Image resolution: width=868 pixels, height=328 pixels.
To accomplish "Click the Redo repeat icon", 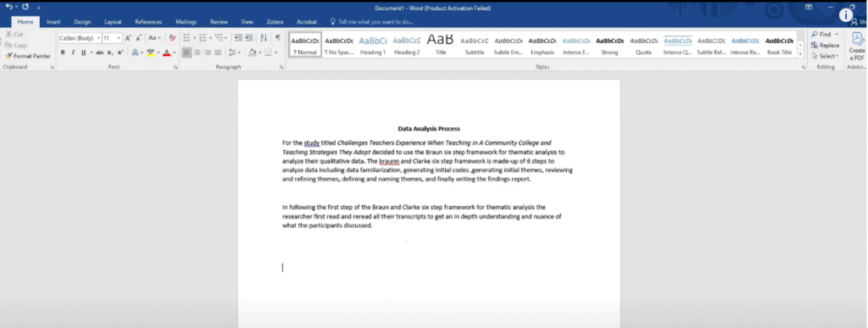I will [x=25, y=7].
